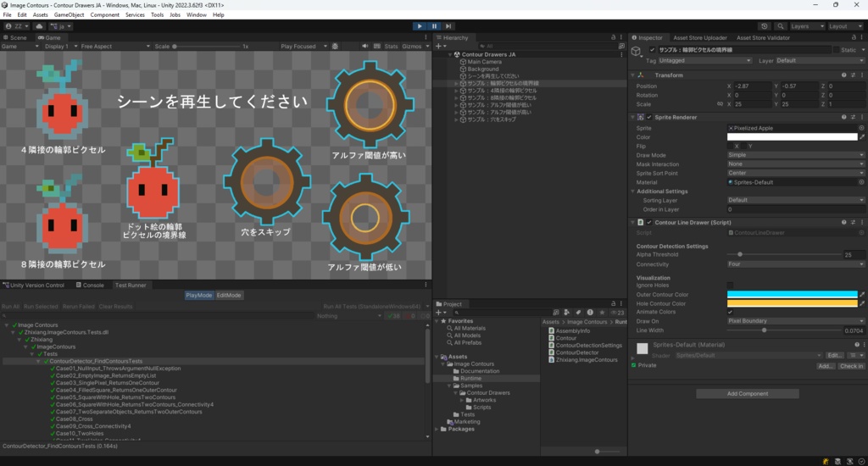Mute audio in the Game view

click(x=364, y=47)
